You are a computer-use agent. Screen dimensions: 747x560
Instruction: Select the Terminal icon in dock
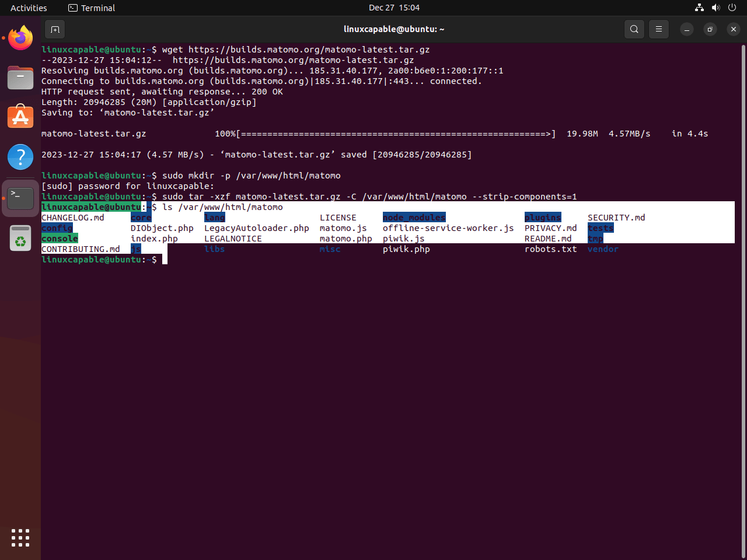coord(20,198)
